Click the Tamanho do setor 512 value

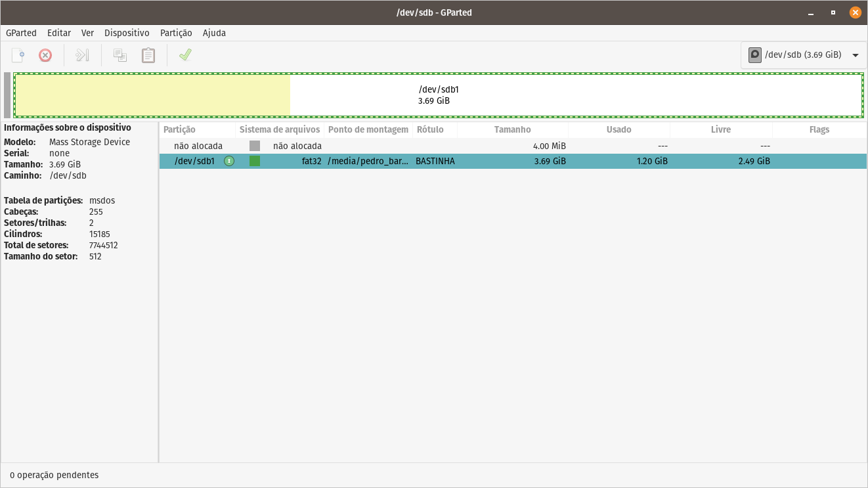coord(96,256)
